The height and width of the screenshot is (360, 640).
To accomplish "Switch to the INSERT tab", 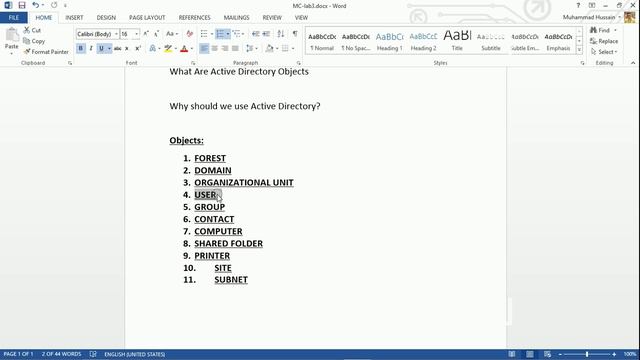I will [x=74, y=18].
